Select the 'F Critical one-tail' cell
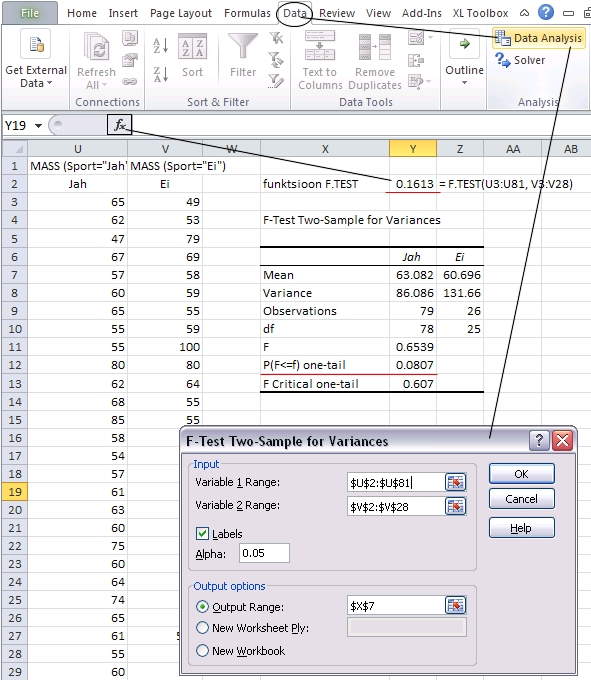This screenshot has width=591, height=680. (325, 384)
